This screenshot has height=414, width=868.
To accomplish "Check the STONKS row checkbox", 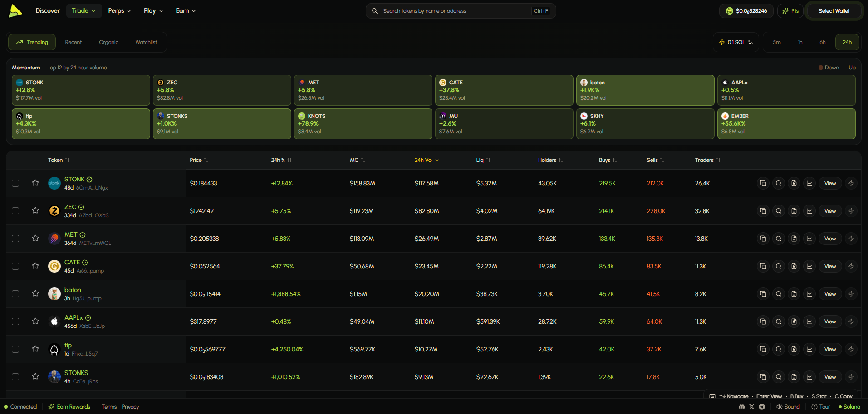I will pos(15,377).
